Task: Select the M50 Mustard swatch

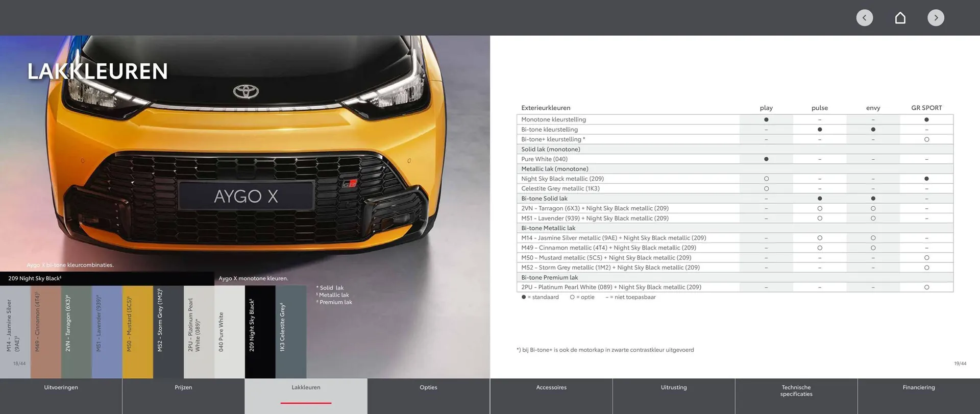Action: click(x=138, y=332)
